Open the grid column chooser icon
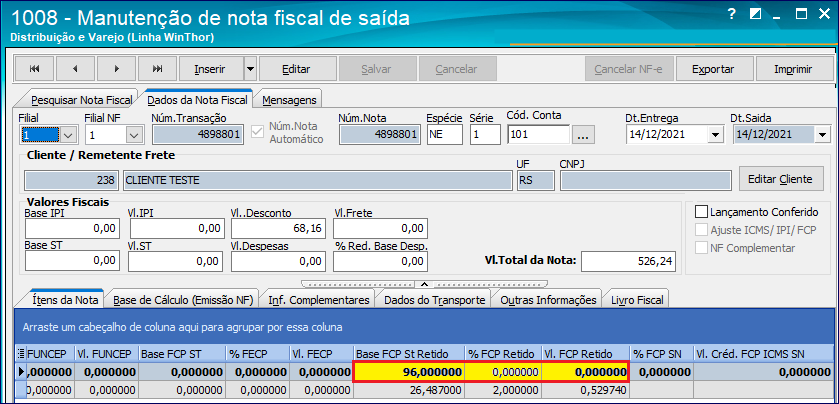The height and width of the screenshot is (404, 839). coord(20,353)
